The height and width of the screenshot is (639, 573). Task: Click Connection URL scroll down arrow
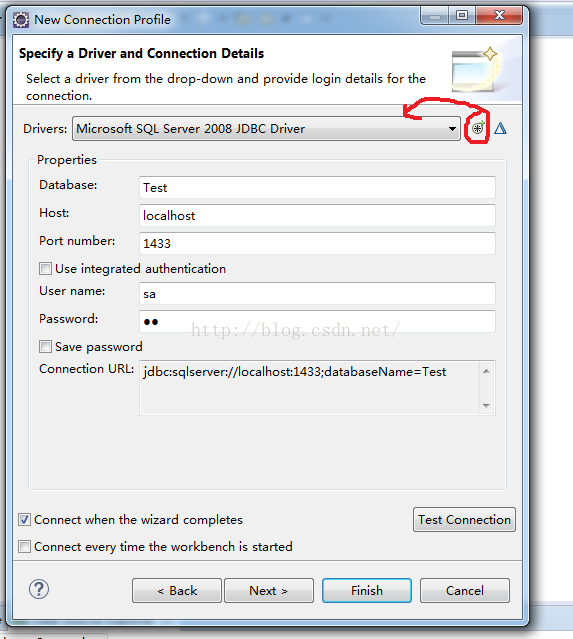coord(486,405)
